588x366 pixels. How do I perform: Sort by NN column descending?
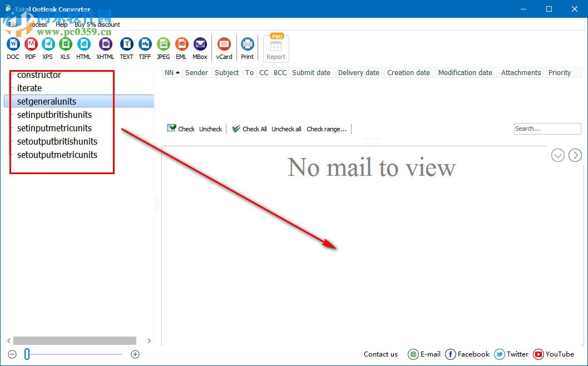point(169,72)
